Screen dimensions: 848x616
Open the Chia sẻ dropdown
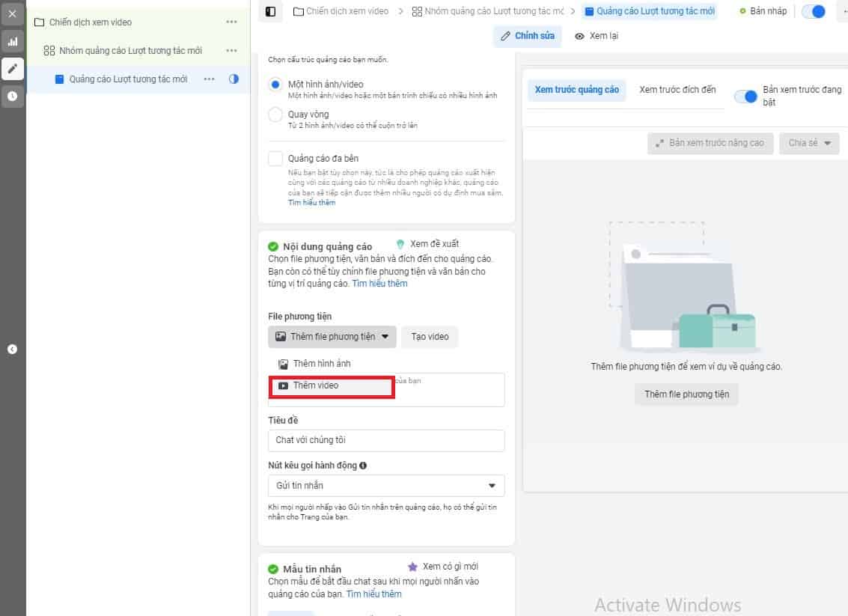[x=809, y=143]
